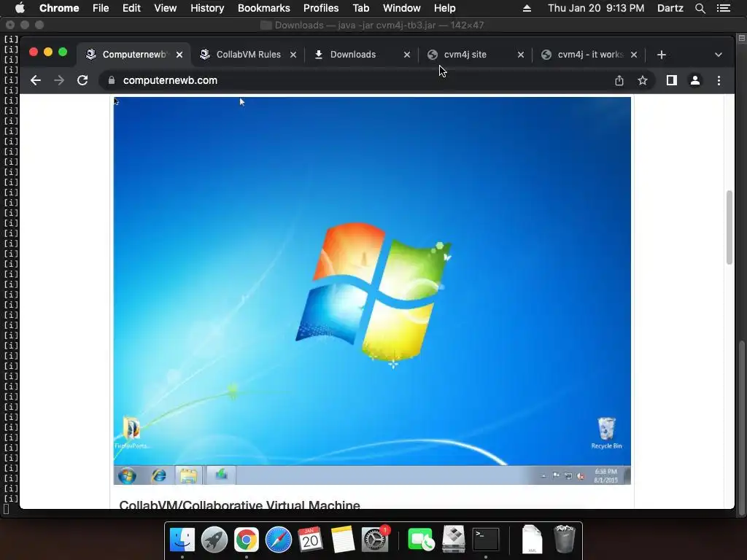This screenshot has width=747, height=560.
Task: Open the Profiles menu
Action: [x=321, y=8]
